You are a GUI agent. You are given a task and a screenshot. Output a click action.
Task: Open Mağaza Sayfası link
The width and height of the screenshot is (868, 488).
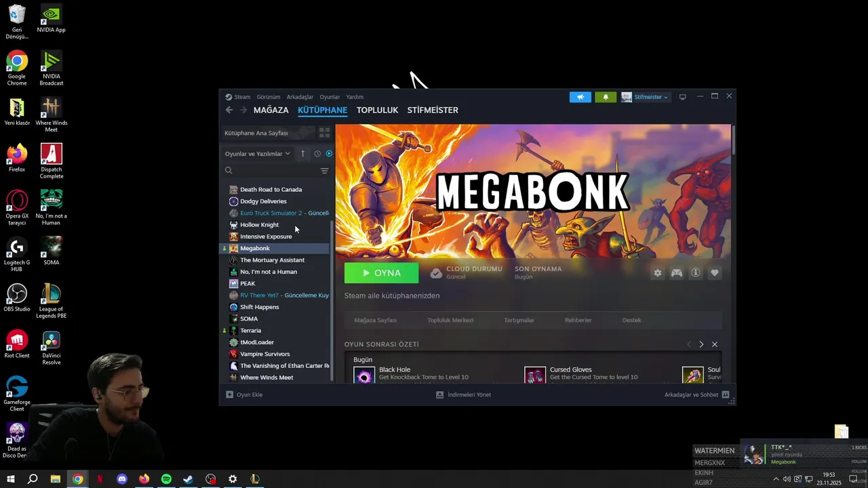376,320
